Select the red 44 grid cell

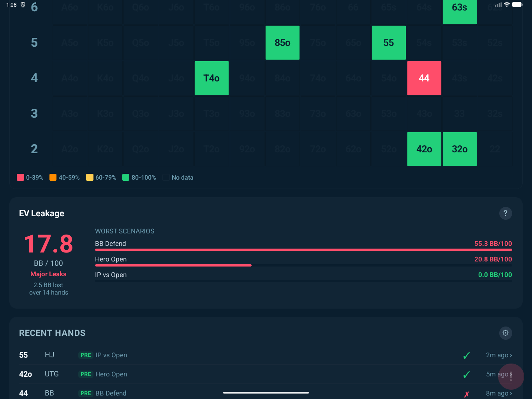pyautogui.click(x=424, y=78)
